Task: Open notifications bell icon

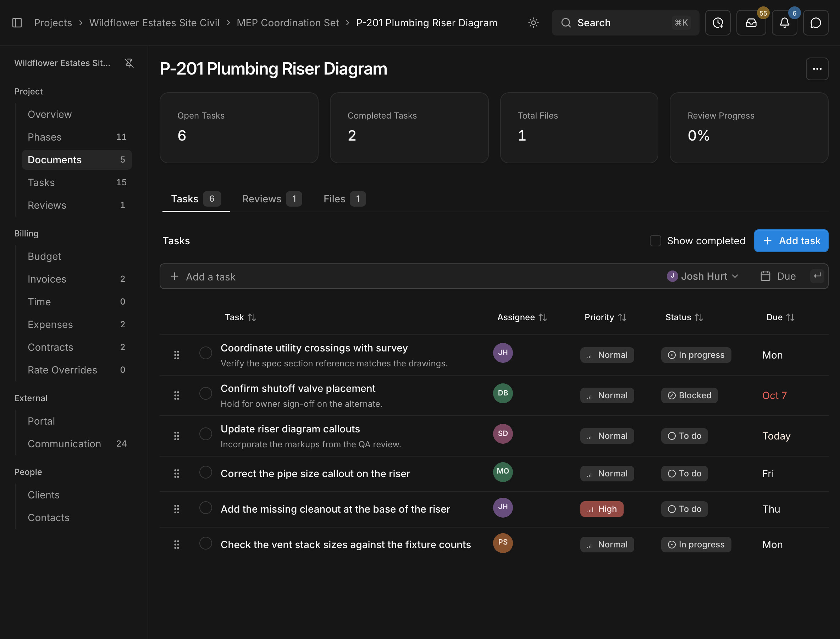Action: click(x=785, y=23)
